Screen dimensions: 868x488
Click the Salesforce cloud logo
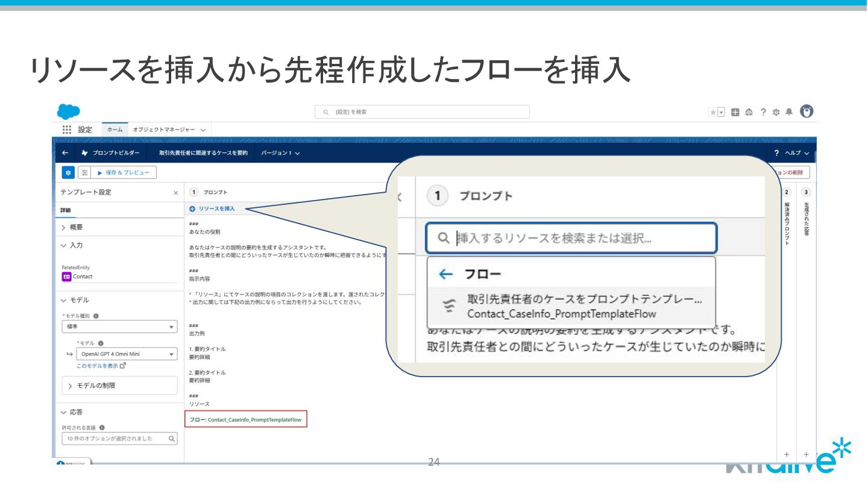click(68, 111)
